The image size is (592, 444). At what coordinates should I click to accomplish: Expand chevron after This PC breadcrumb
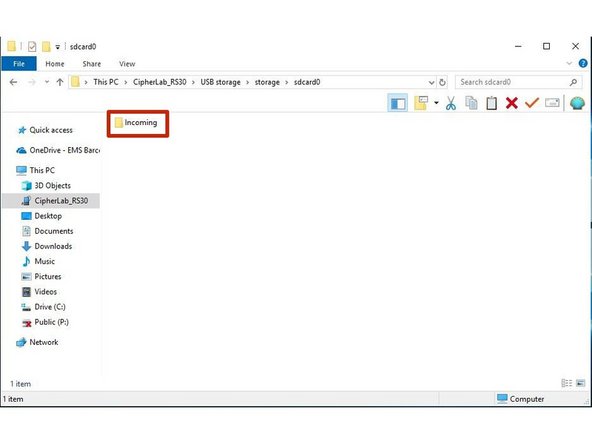pos(126,82)
